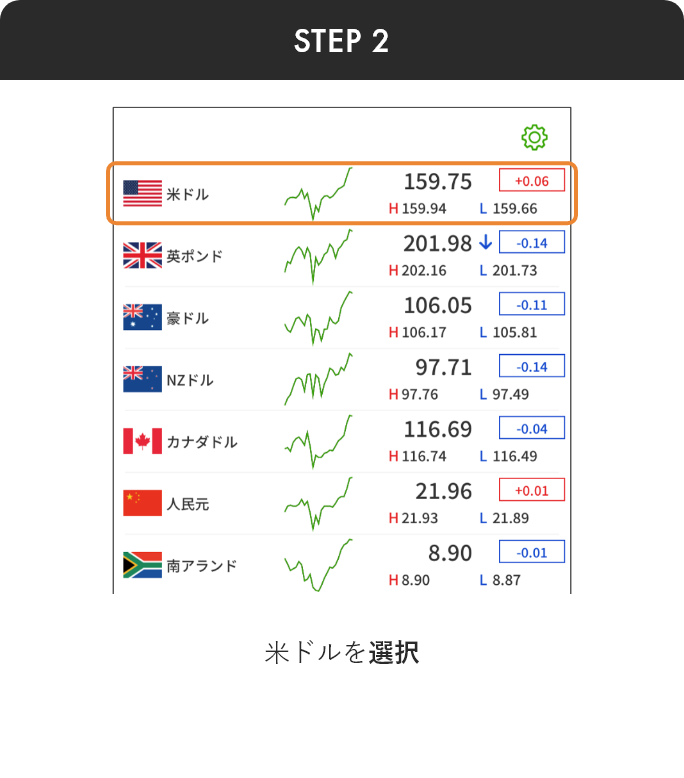Click the Canadian flag icon

[142, 441]
